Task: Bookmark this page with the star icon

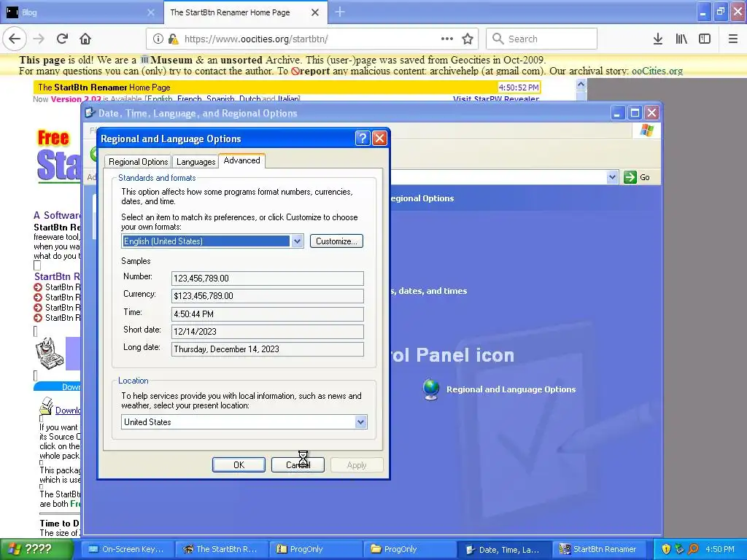Action: coord(468,39)
